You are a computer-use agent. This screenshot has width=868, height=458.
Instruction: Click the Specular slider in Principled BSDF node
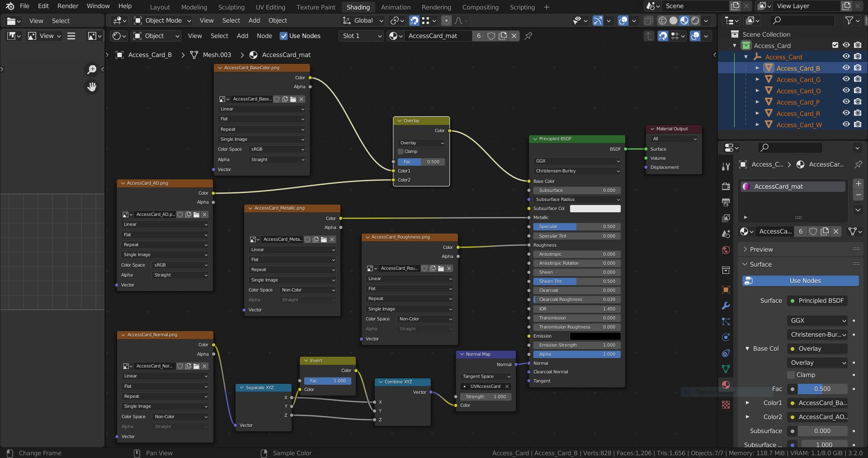(576, 227)
